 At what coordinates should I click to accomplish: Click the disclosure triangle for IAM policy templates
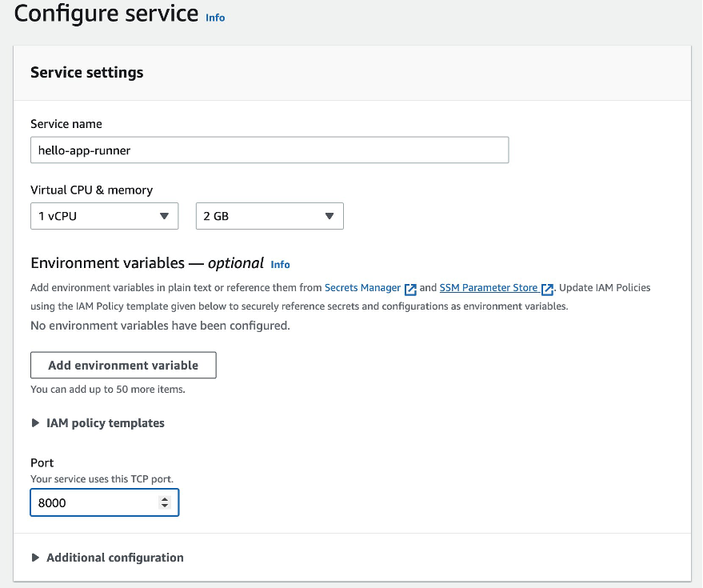[x=35, y=423]
